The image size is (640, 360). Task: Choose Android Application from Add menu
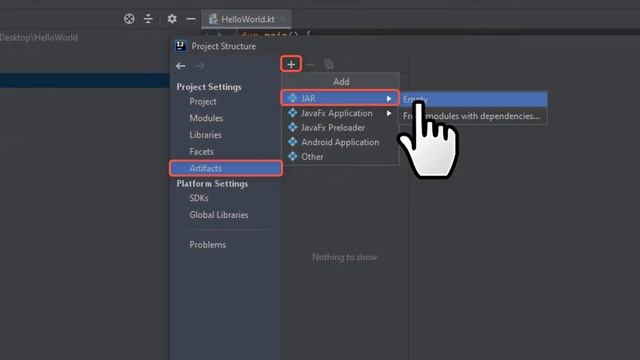tap(340, 142)
